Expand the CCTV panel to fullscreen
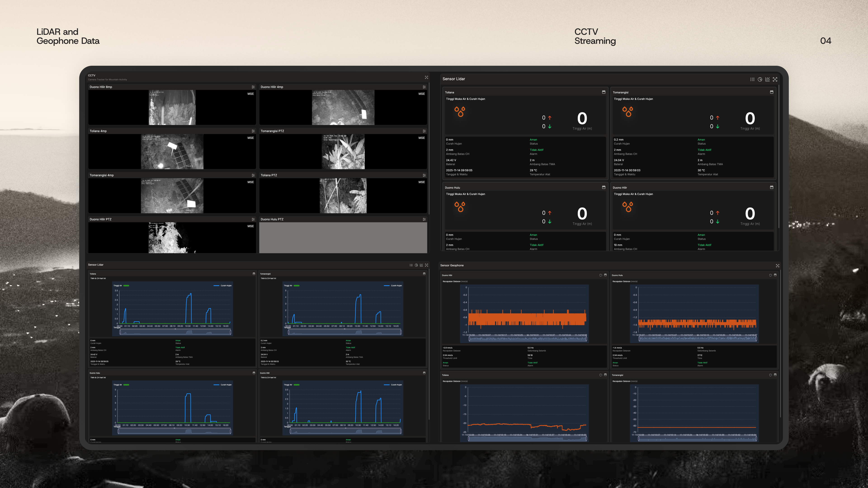 (426, 77)
